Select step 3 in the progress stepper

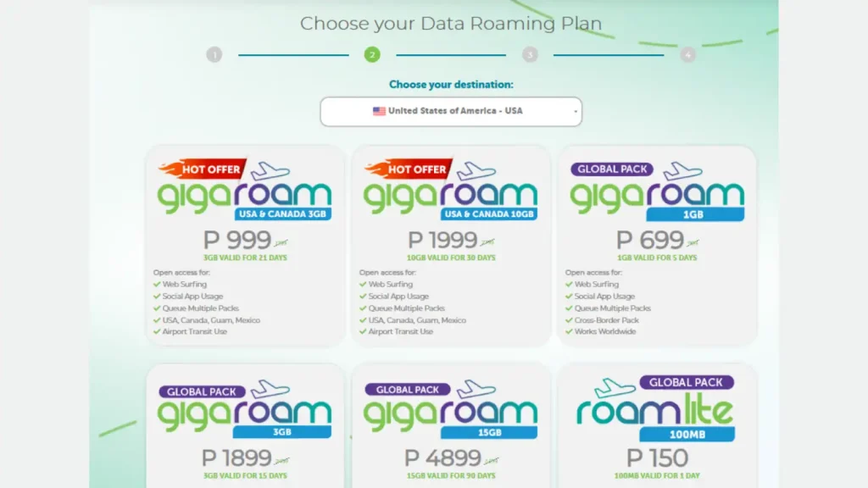[x=530, y=53]
